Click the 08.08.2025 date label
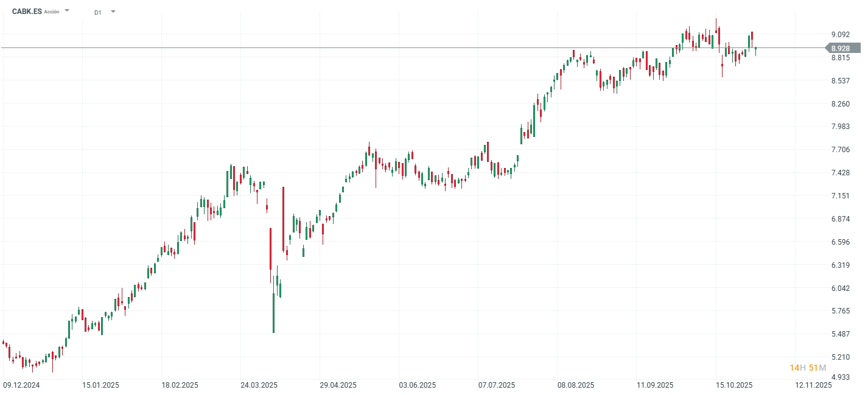This screenshot has height=395, width=868. click(575, 385)
